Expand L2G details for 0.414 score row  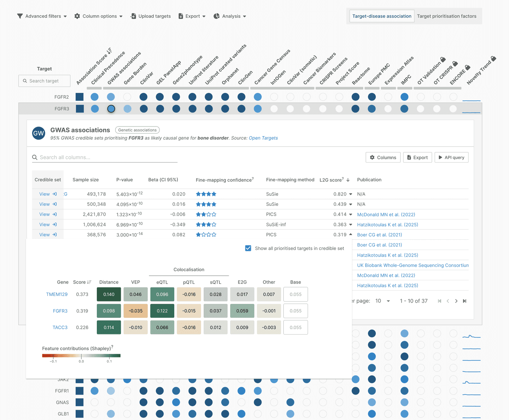point(351,215)
